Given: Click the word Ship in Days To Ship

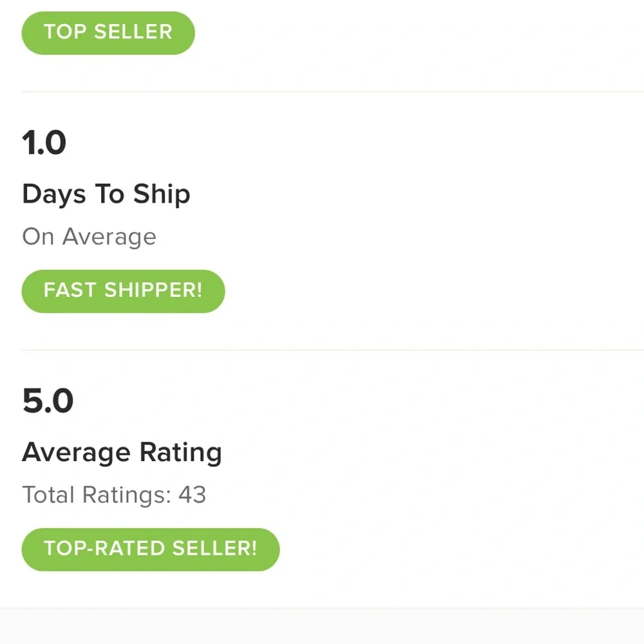Looking at the screenshot, I should click(162, 194).
